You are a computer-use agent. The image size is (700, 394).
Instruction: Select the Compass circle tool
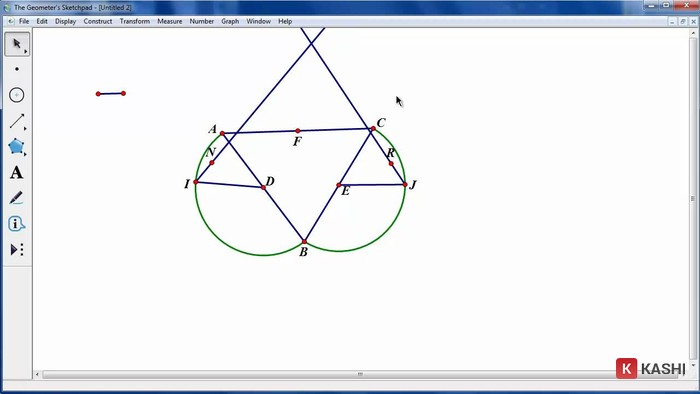[x=17, y=95]
